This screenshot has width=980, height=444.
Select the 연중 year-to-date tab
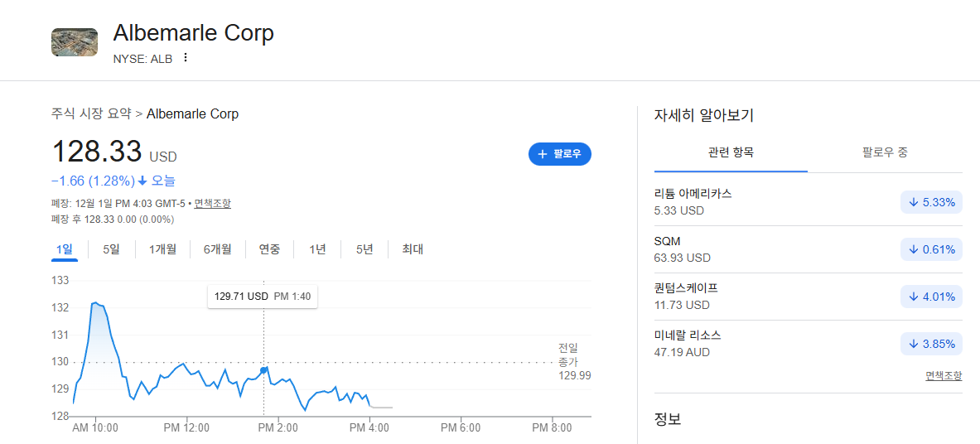click(270, 249)
